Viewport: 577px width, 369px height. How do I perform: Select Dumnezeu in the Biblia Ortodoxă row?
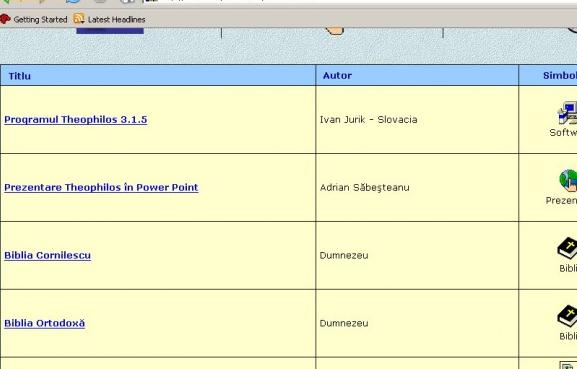[344, 323]
